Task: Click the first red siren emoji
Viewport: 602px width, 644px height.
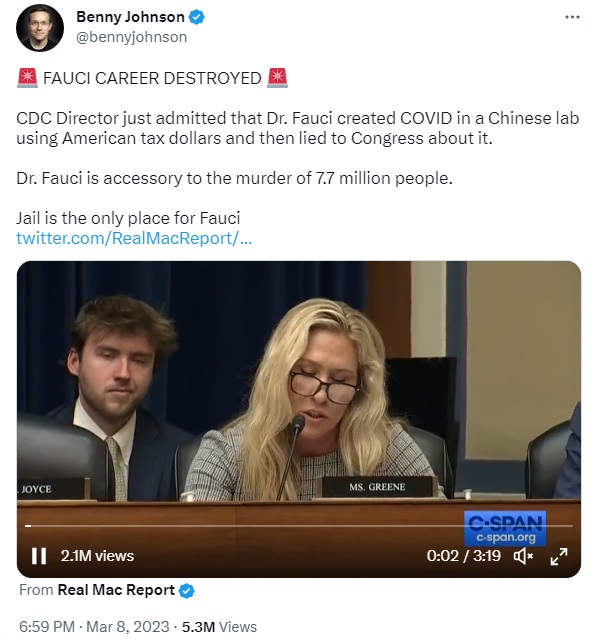Action: tap(27, 78)
